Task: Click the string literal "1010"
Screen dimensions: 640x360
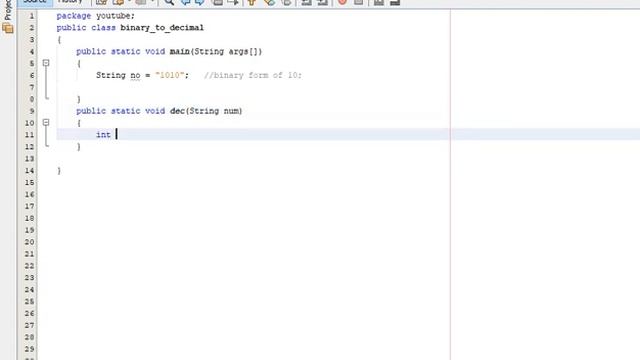Action: (x=170, y=76)
